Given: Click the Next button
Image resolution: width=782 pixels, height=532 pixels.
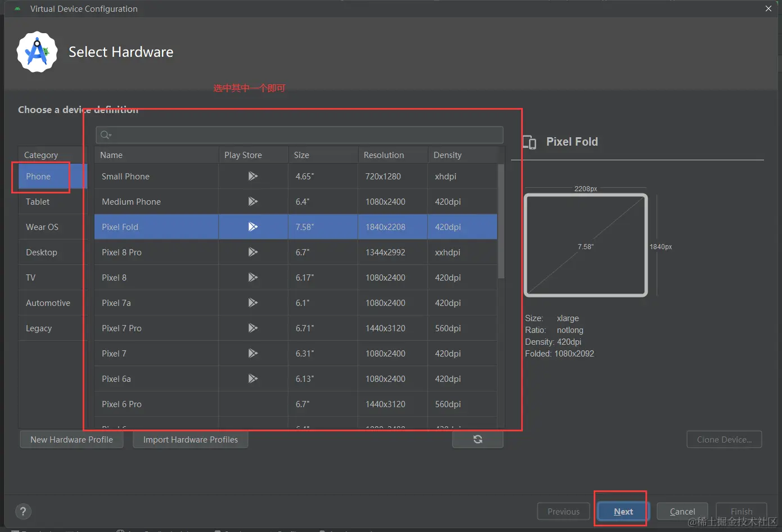Looking at the screenshot, I should tap(623, 511).
